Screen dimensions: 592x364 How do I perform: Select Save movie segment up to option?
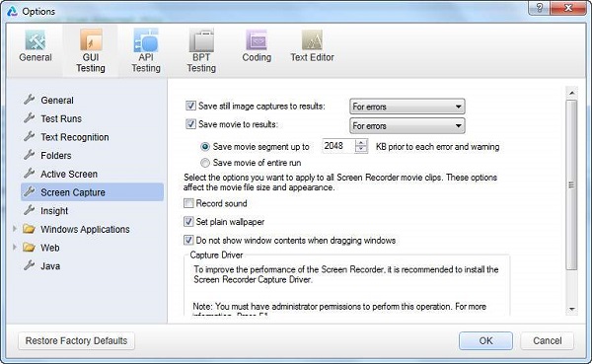point(205,147)
